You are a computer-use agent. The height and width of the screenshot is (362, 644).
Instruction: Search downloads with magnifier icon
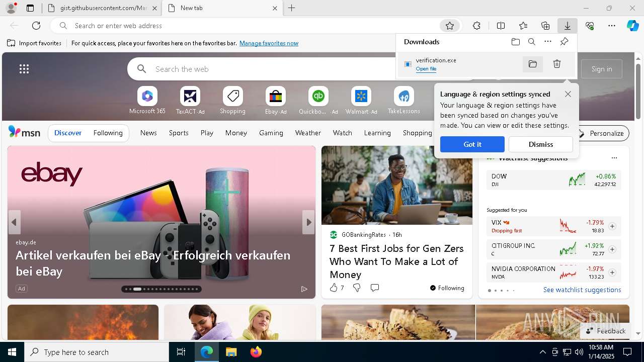point(532,42)
